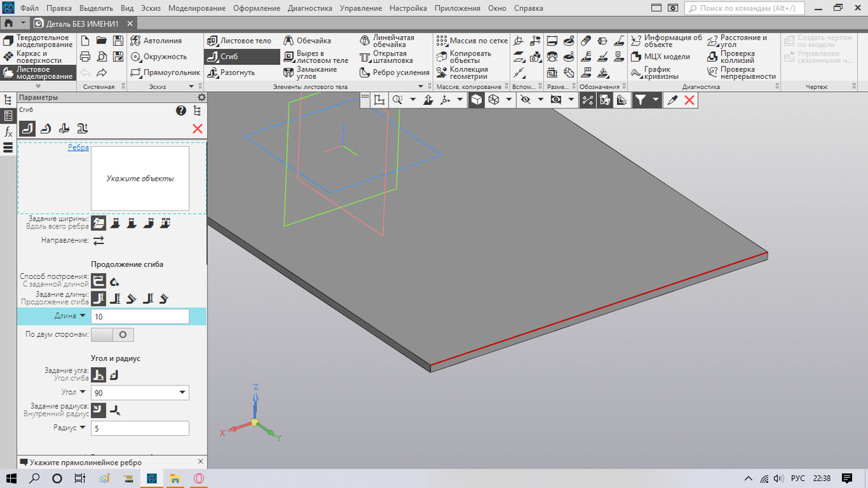868x488 pixels.
Task: Select the Листовое тело sheet body tool
Action: click(x=239, y=40)
